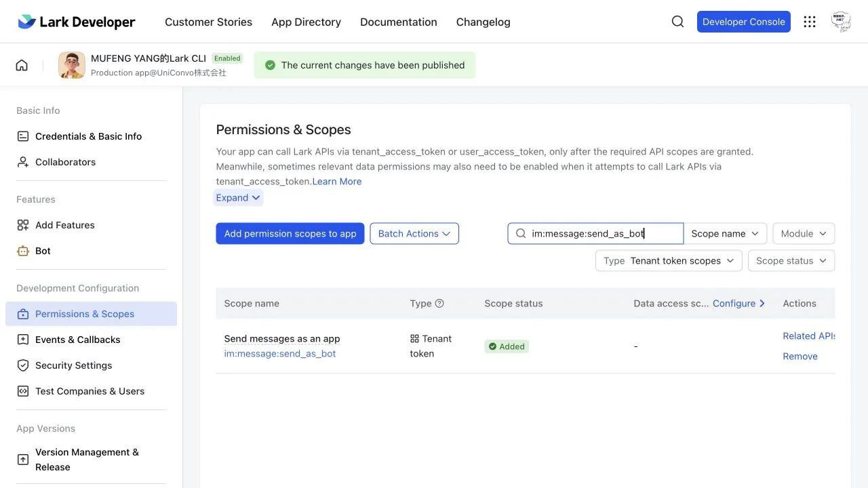Open the user profile avatar top right

click(x=841, y=22)
